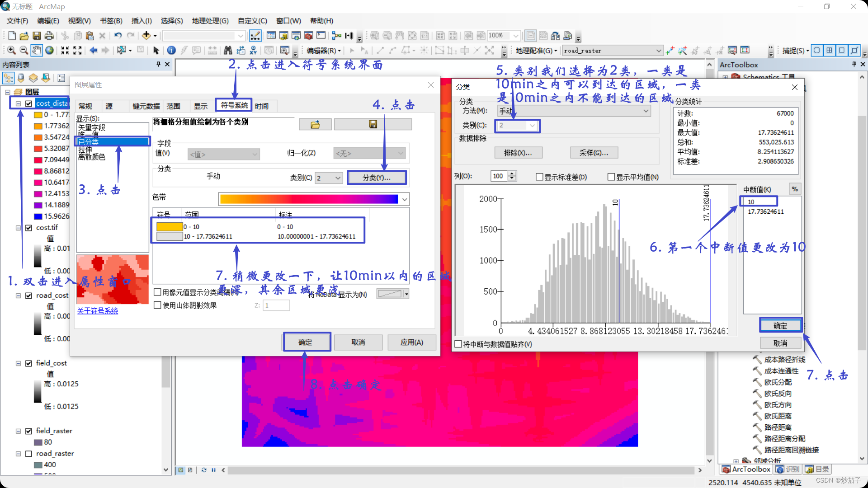Click the Save document icon

[x=37, y=36]
